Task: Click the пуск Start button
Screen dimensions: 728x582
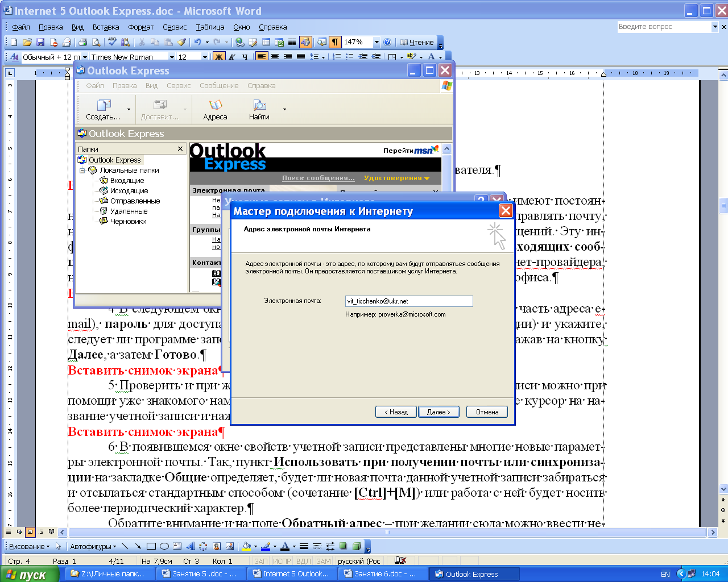Action: (x=30, y=574)
